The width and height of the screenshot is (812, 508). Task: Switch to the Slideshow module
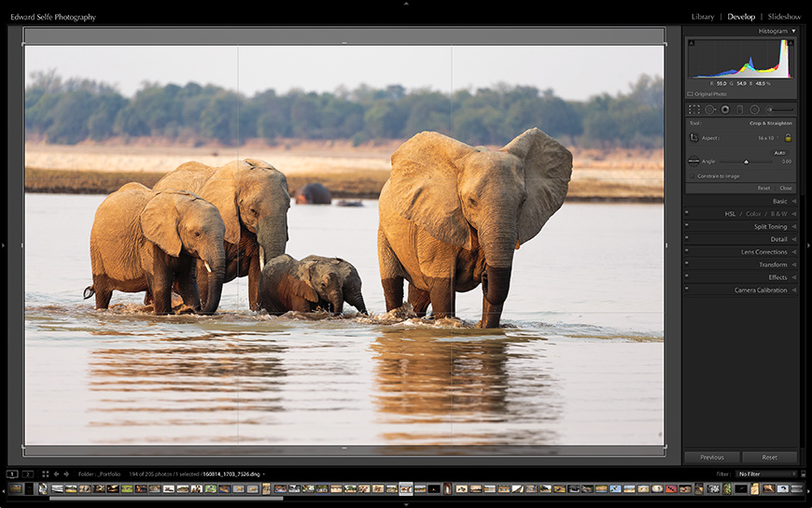(x=784, y=17)
